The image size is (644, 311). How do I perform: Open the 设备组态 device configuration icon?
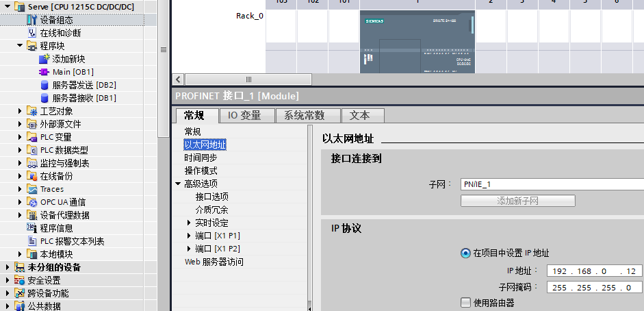point(31,20)
